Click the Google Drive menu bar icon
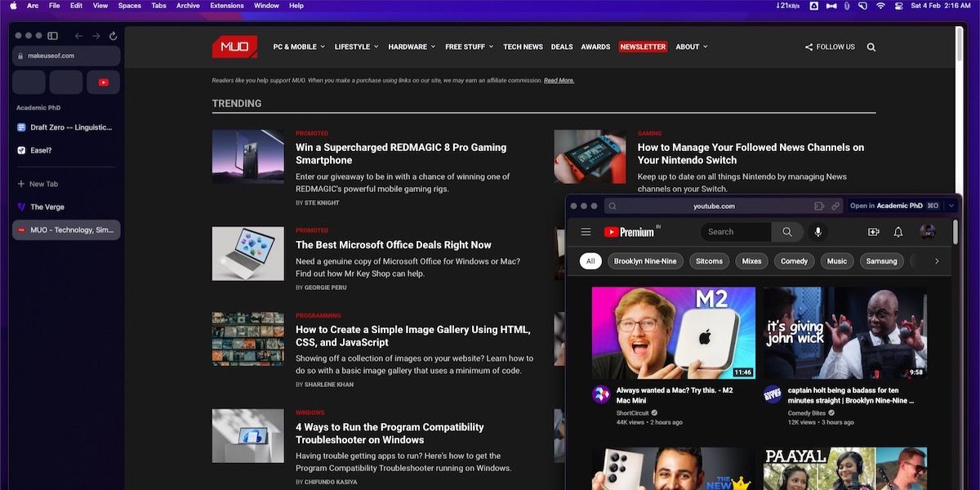The height and width of the screenshot is (490, 980). click(x=814, y=6)
